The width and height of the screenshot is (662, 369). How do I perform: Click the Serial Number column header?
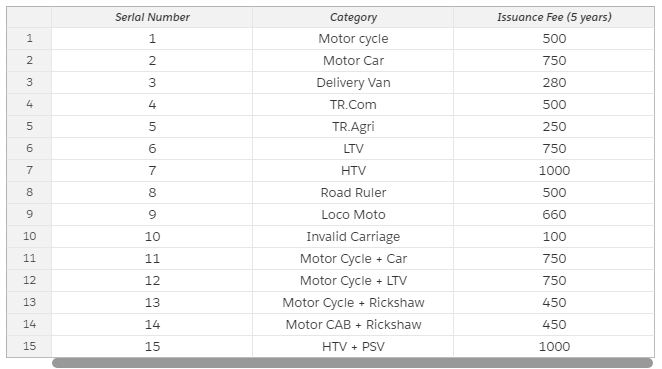coord(152,17)
